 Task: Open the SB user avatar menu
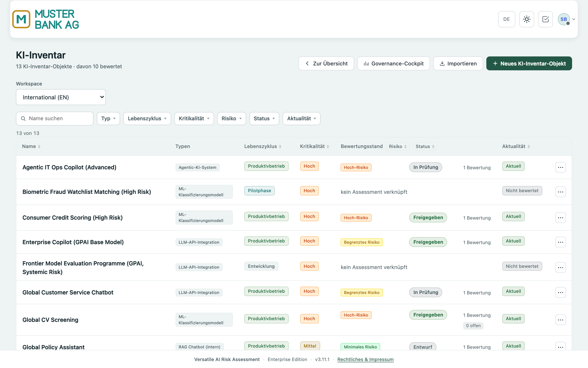click(x=564, y=19)
